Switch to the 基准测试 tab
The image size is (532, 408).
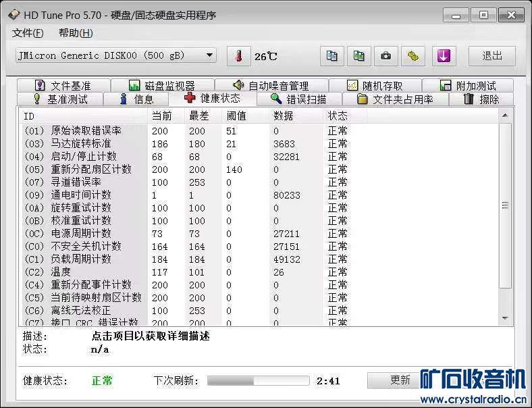[x=59, y=99]
